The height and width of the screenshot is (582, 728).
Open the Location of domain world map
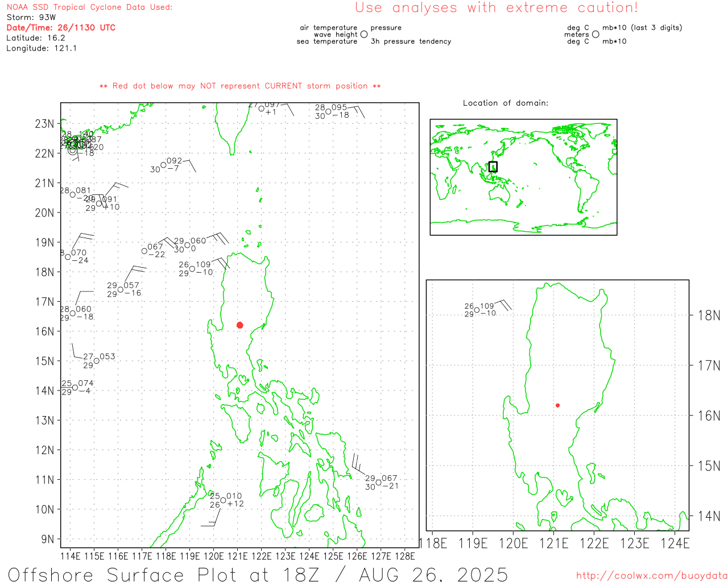click(x=523, y=177)
